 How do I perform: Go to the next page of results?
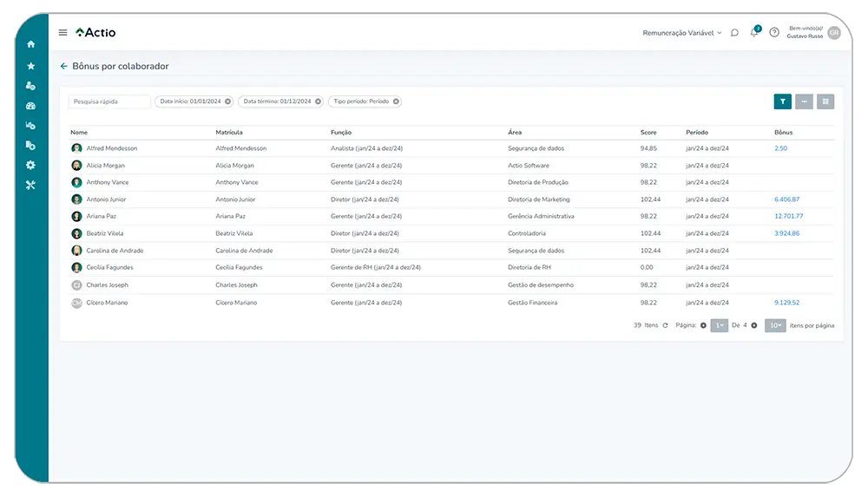point(754,325)
